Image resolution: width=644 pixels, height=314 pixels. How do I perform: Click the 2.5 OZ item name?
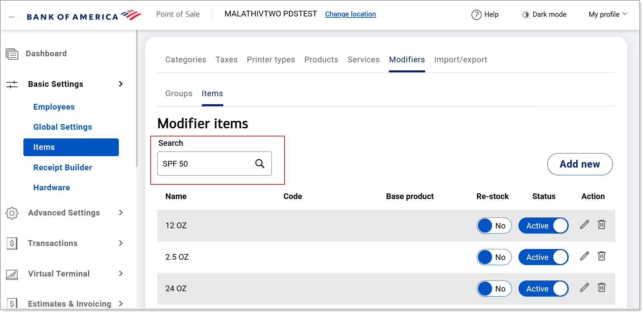coord(177,257)
